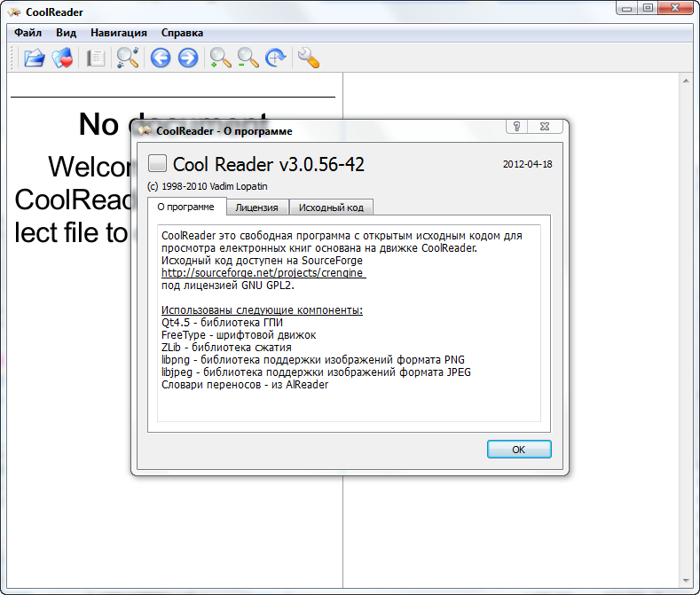Click the OK button in About dialog
This screenshot has width=700, height=595.
519,449
